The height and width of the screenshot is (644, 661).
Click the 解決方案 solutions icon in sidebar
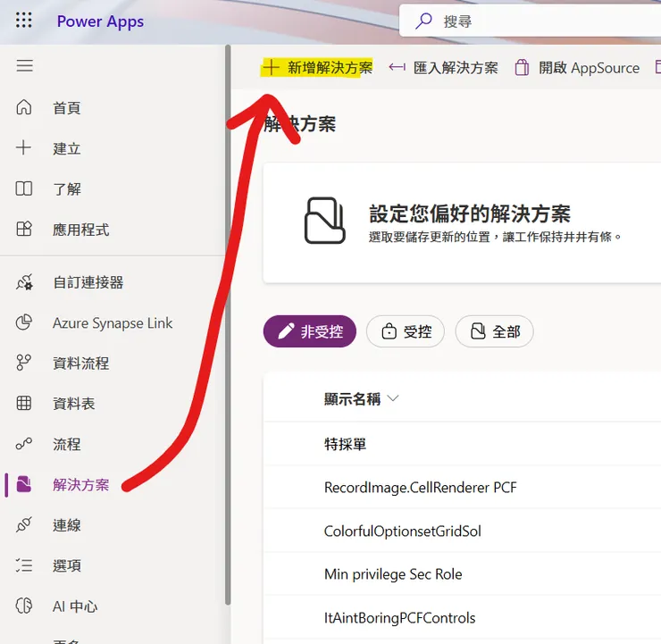tap(23, 484)
